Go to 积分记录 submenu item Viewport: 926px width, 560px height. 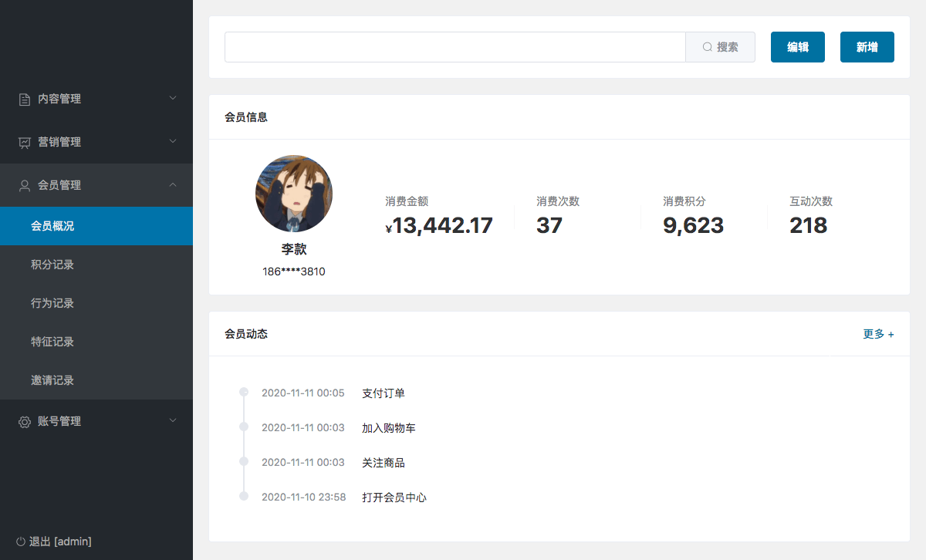pos(96,265)
